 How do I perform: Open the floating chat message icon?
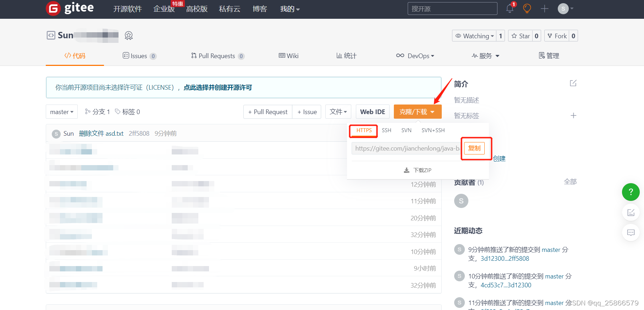[631, 232]
